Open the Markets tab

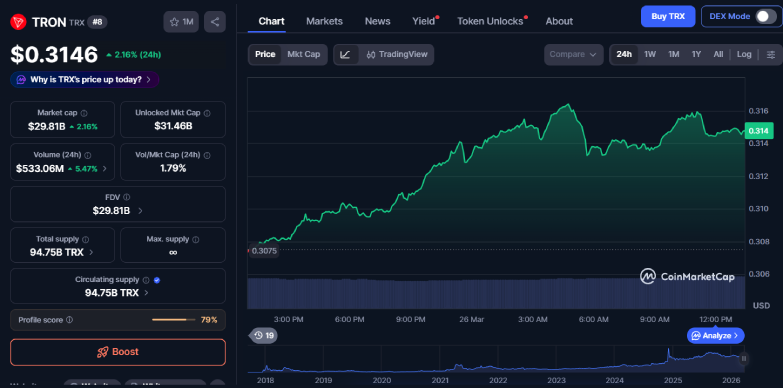[x=324, y=21]
